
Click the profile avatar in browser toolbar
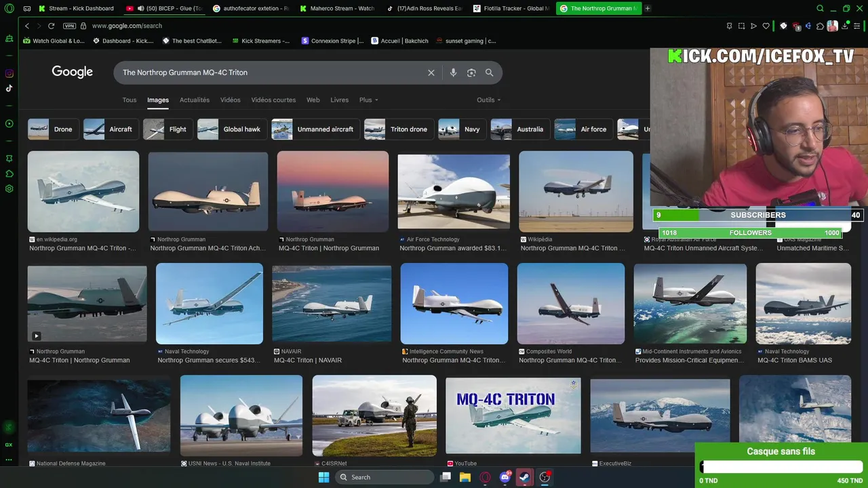pyautogui.click(x=832, y=26)
